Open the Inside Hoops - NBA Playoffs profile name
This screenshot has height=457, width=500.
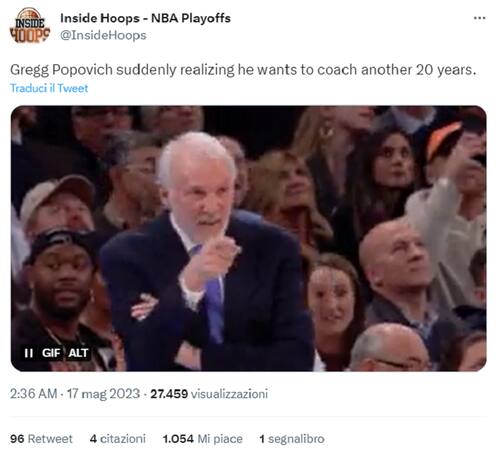point(145,18)
